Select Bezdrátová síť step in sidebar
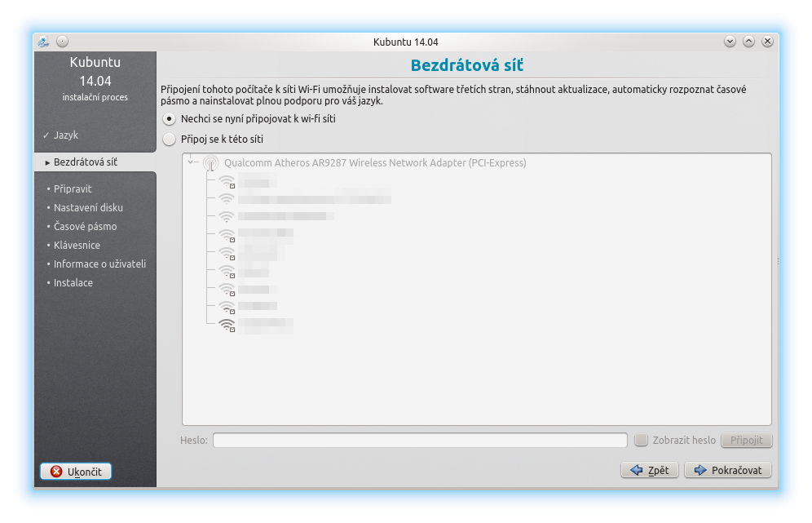Image resolution: width=812 pixels, height=523 pixels. [86, 162]
